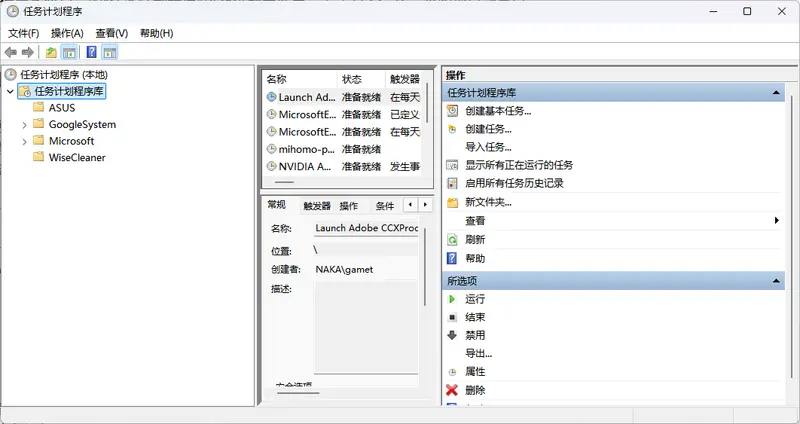Expand the Microsoft folder node
Image resolution: width=800 pixels, height=424 pixels.
click(x=25, y=141)
